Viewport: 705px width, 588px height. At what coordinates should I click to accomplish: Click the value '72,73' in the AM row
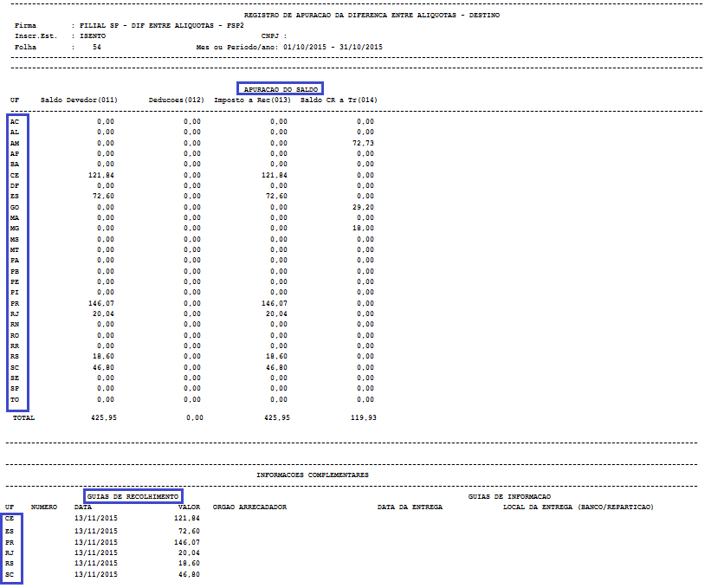click(x=363, y=143)
